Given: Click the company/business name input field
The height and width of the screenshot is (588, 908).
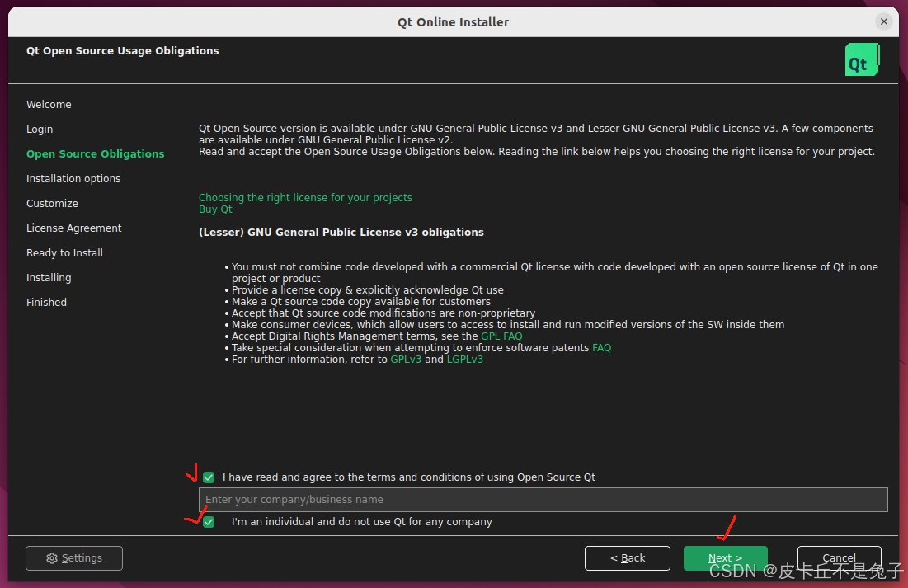Looking at the screenshot, I should pyautogui.click(x=544, y=499).
